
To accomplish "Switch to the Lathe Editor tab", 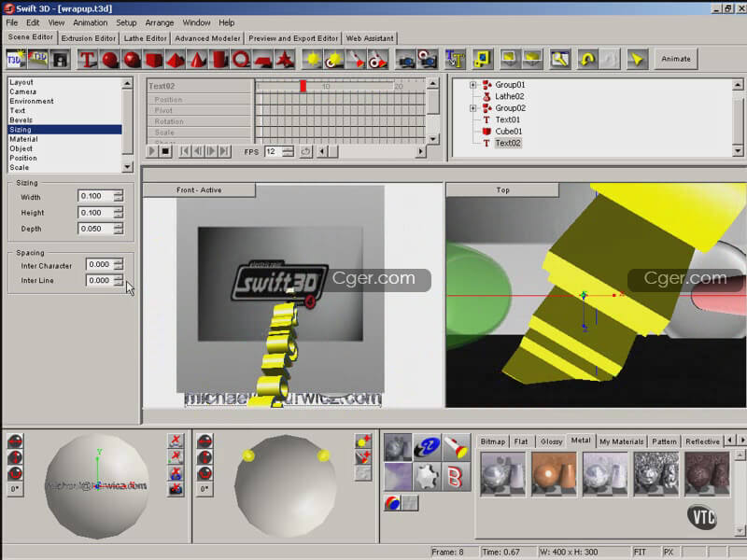I will click(x=146, y=38).
